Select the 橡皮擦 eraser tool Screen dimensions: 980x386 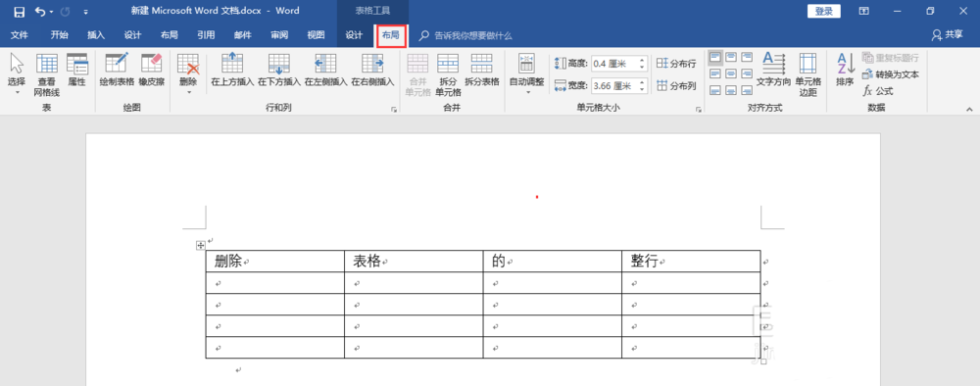[151, 70]
